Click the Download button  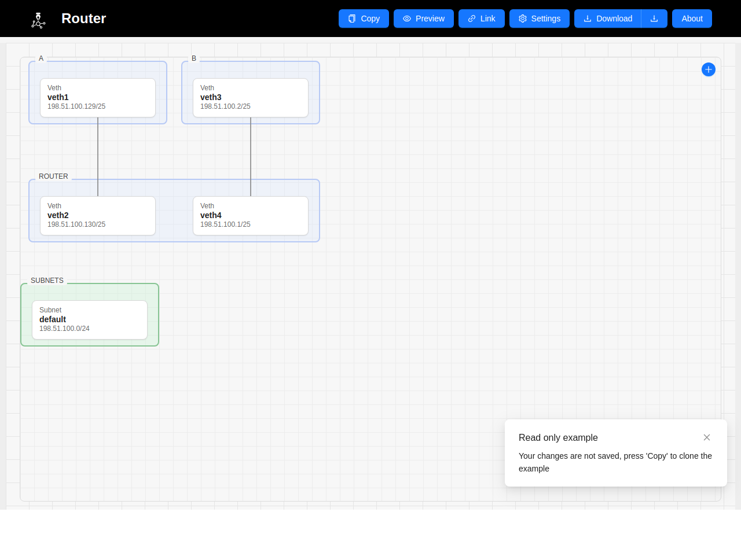pos(608,19)
